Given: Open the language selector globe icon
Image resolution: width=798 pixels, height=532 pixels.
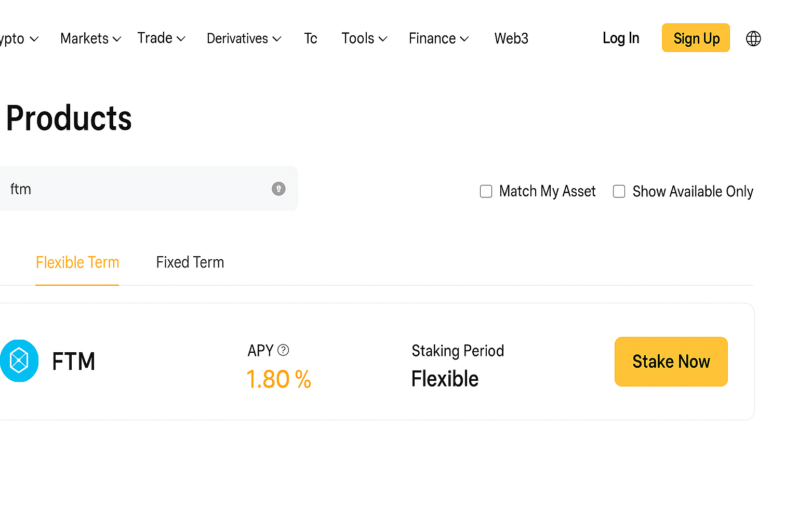Looking at the screenshot, I should (753, 38).
